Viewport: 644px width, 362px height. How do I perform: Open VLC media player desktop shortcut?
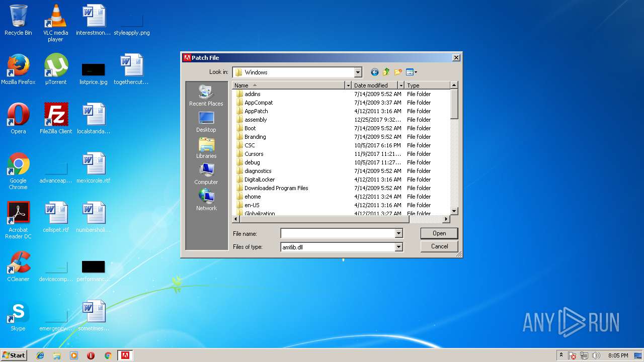(x=55, y=23)
